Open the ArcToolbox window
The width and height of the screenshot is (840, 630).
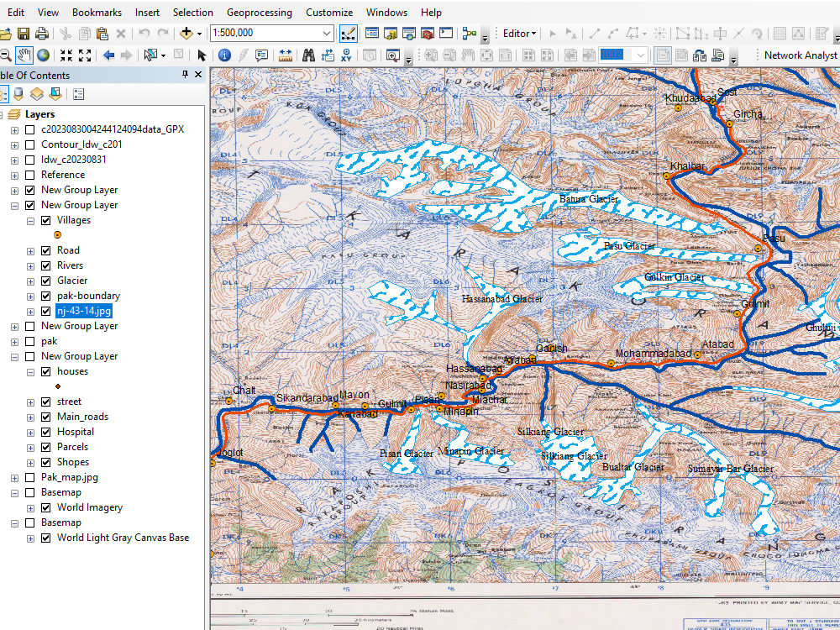(426, 34)
